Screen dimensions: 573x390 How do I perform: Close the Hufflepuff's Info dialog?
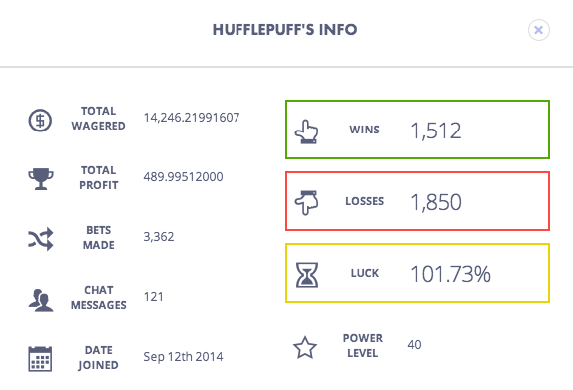[538, 30]
